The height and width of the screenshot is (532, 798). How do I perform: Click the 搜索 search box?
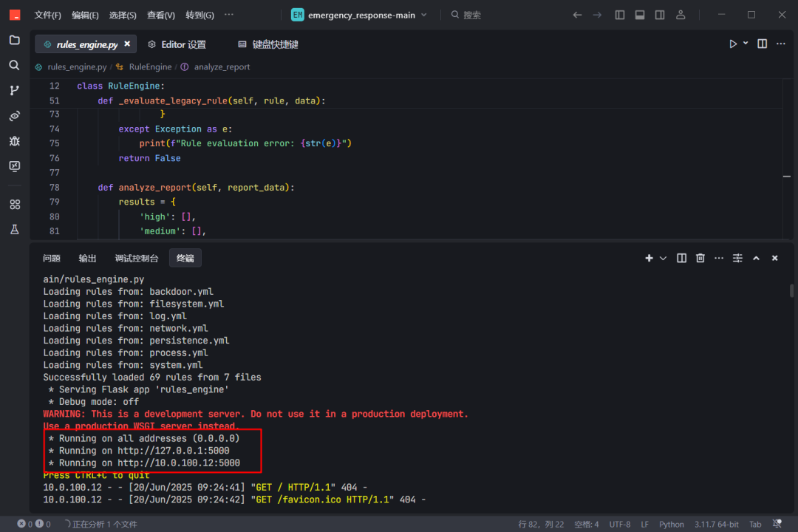(x=465, y=16)
